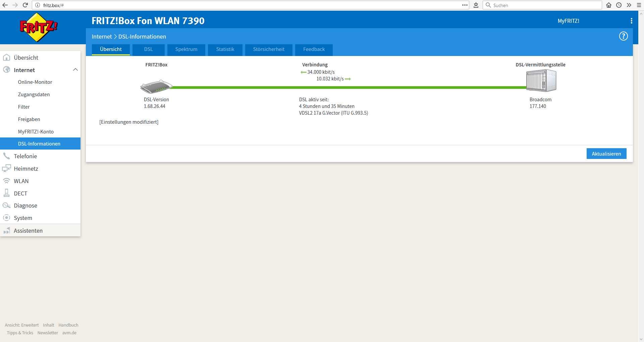The image size is (644, 342).
Task: Click Inhalt footer link
Action: click(49, 325)
